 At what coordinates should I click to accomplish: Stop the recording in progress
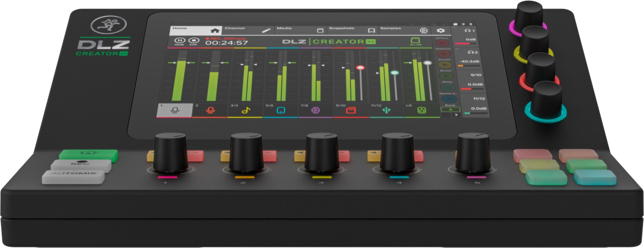(194, 41)
